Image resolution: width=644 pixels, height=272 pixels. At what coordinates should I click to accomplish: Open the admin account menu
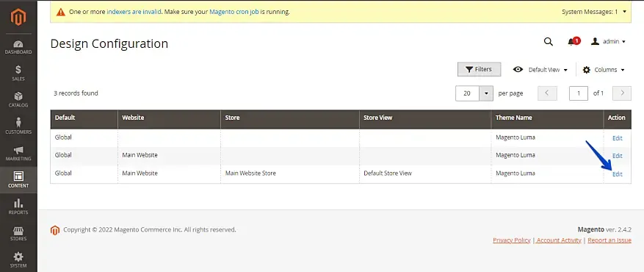point(608,41)
